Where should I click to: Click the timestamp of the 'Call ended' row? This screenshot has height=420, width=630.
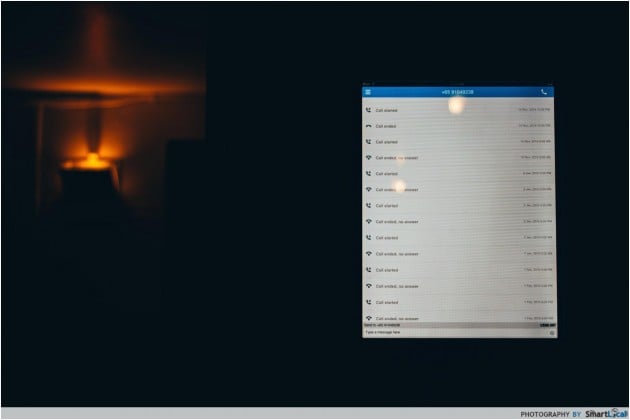535,126
